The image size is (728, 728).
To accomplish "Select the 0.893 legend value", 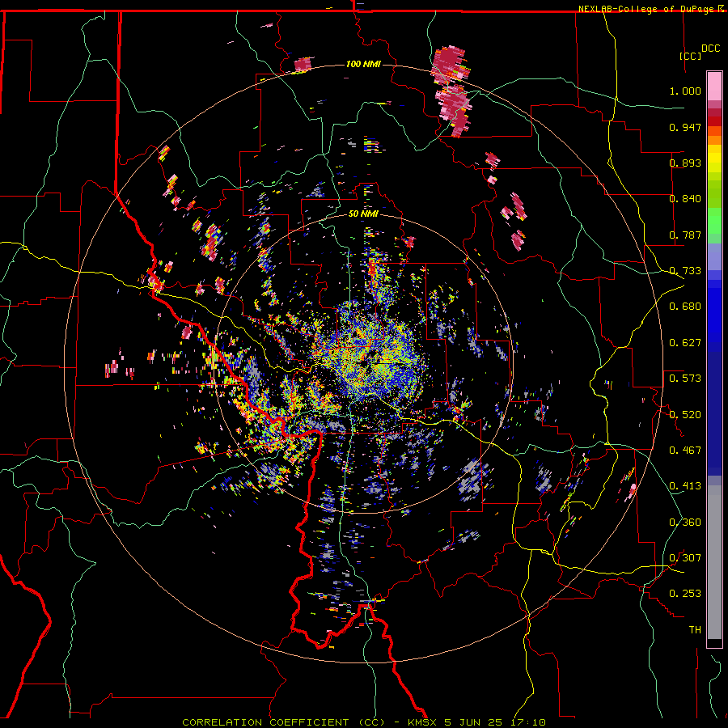I will [685, 163].
